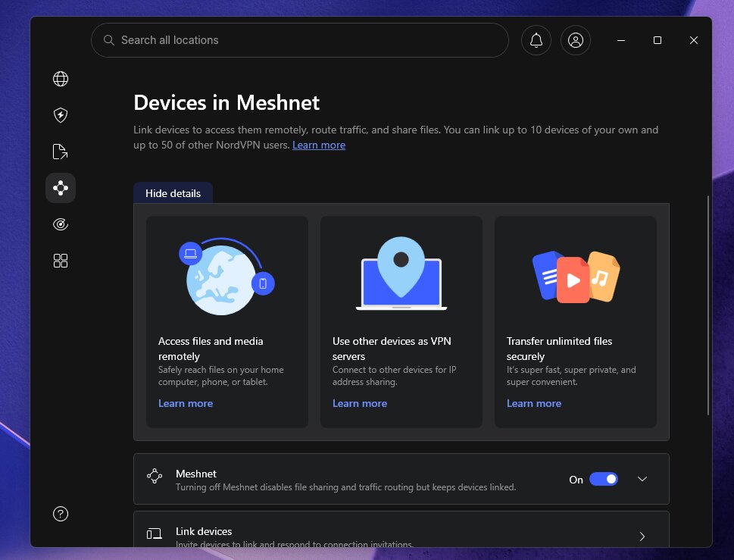Screen dimensions: 734x560
Task: Click the Transfer unlimited files securely title
Action: coord(559,349)
